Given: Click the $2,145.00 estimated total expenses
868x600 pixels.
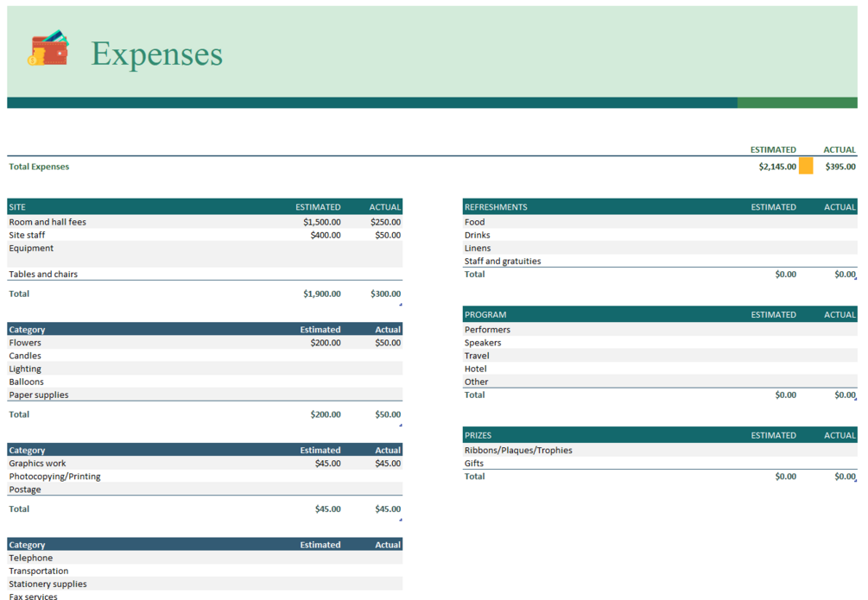Looking at the screenshot, I should coord(777,167).
